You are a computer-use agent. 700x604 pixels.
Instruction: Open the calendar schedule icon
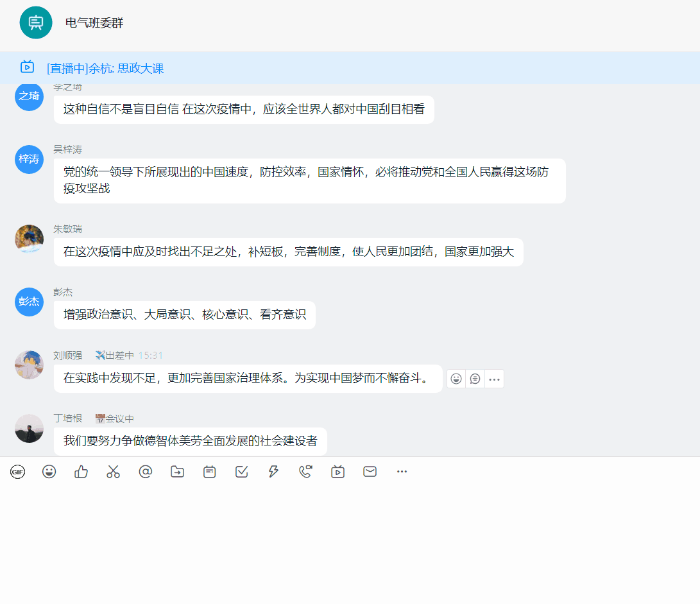210,472
